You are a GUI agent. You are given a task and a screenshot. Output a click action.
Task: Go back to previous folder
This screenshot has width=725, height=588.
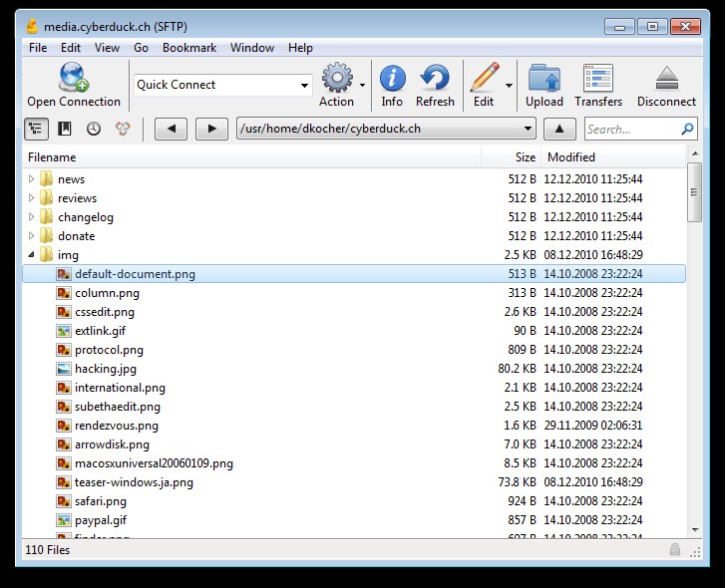point(172,129)
